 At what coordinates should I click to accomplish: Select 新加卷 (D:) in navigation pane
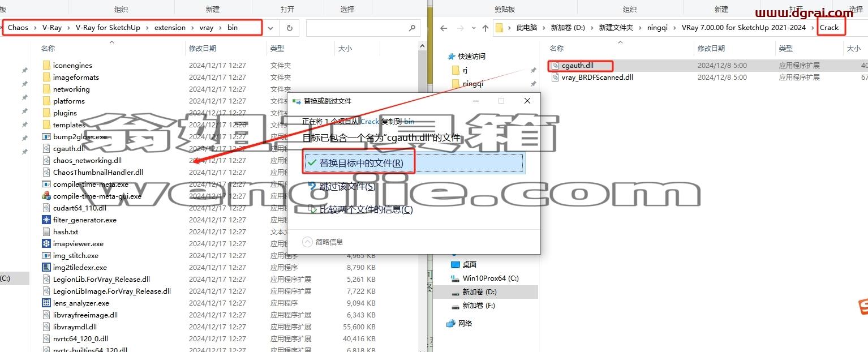(479, 291)
